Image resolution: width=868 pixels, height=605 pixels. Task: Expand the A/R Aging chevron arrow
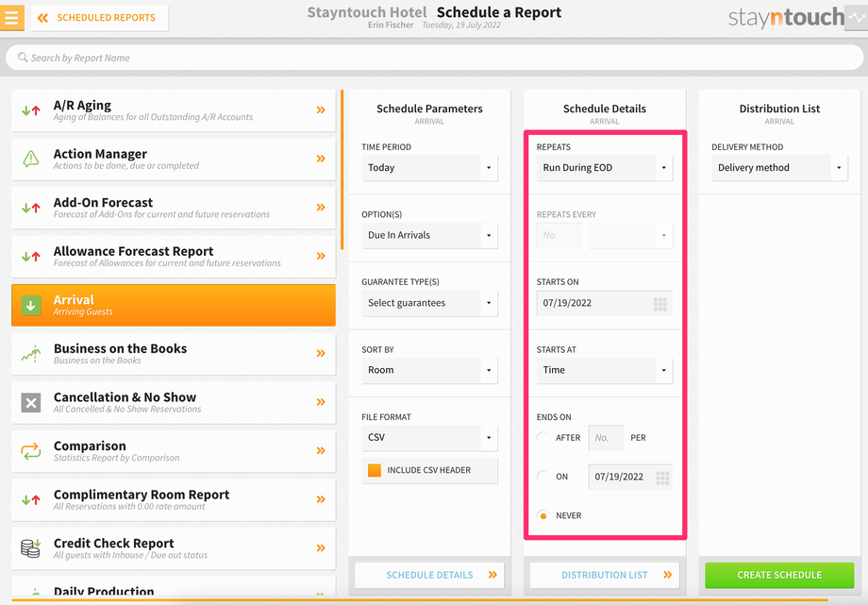click(x=321, y=110)
